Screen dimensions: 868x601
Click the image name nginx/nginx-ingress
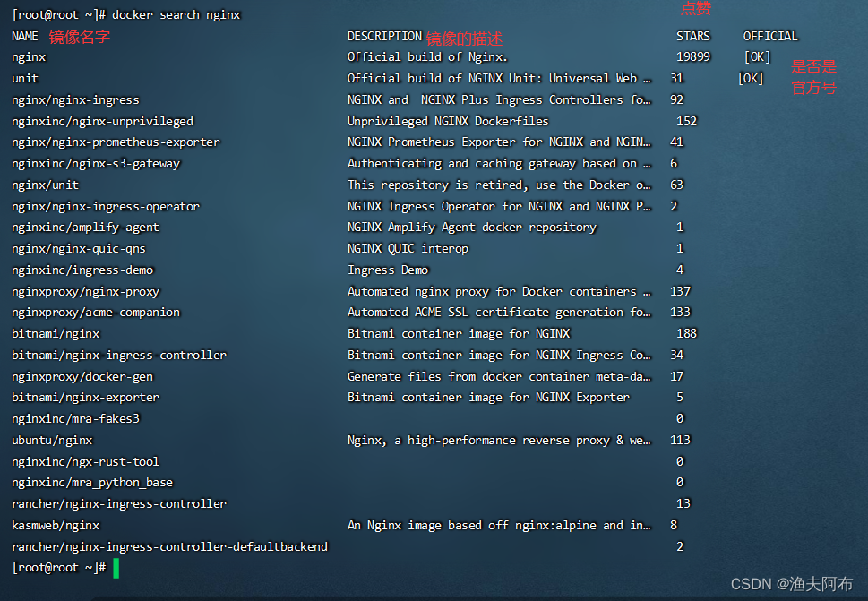75,100
